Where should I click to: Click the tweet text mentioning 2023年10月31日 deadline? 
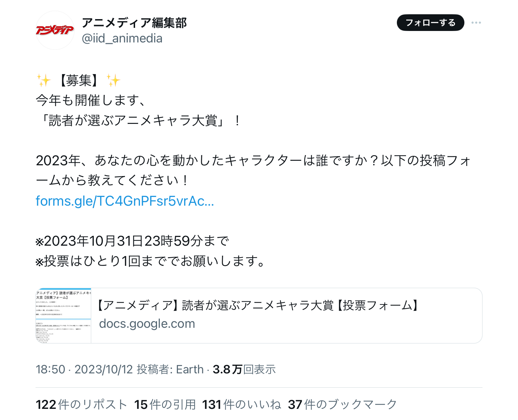click(132, 241)
